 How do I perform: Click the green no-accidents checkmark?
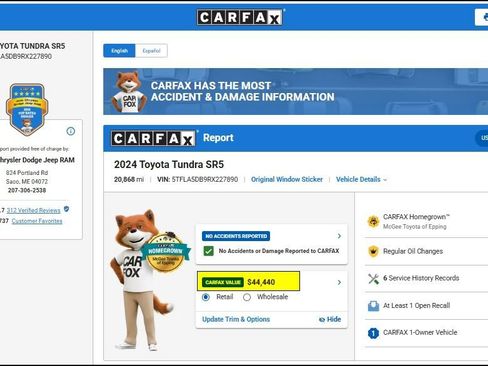[x=209, y=251]
